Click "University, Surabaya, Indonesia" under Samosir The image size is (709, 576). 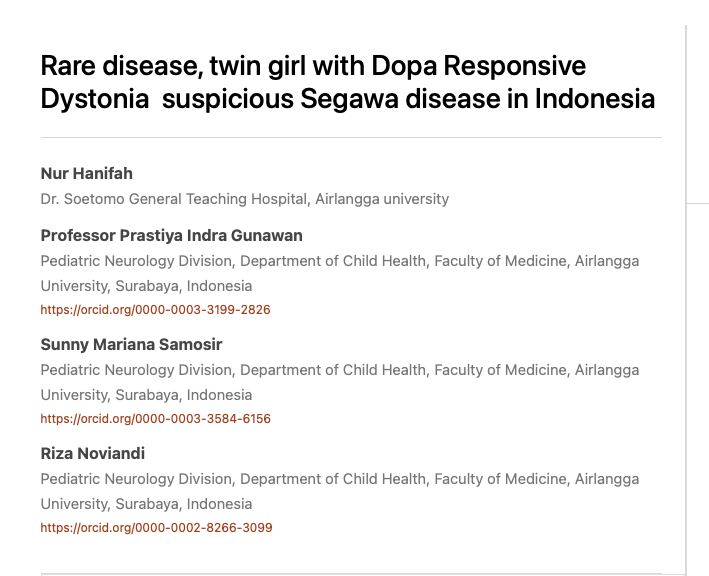coord(146,395)
